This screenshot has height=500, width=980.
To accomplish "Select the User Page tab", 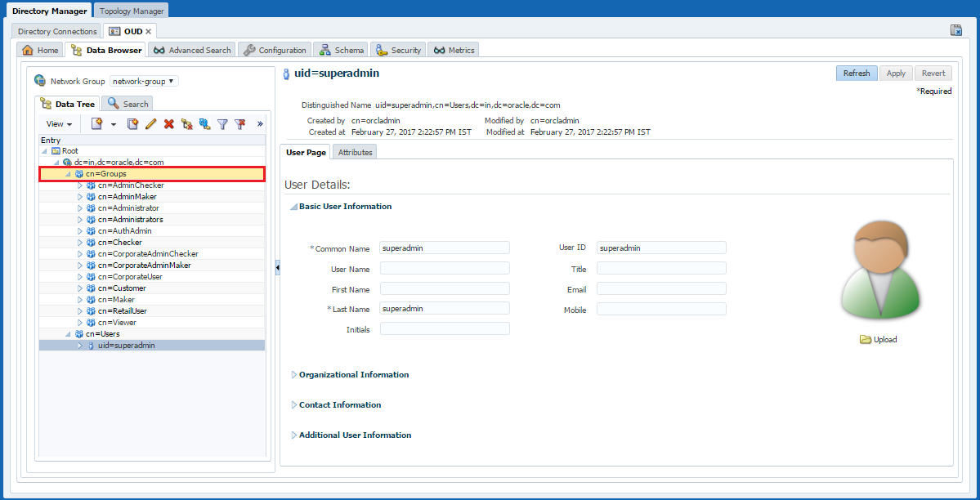I will [x=307, y=152].
